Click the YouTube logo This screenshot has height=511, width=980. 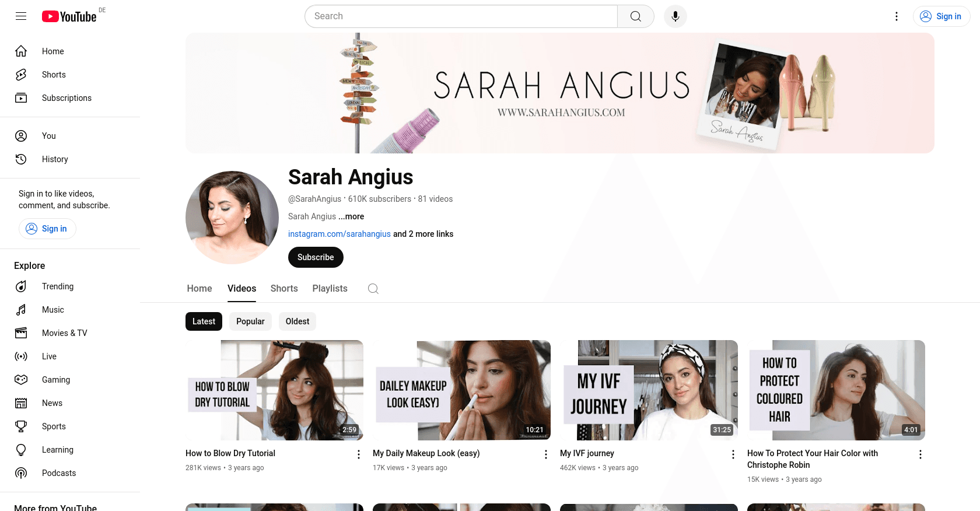[69, 16]
